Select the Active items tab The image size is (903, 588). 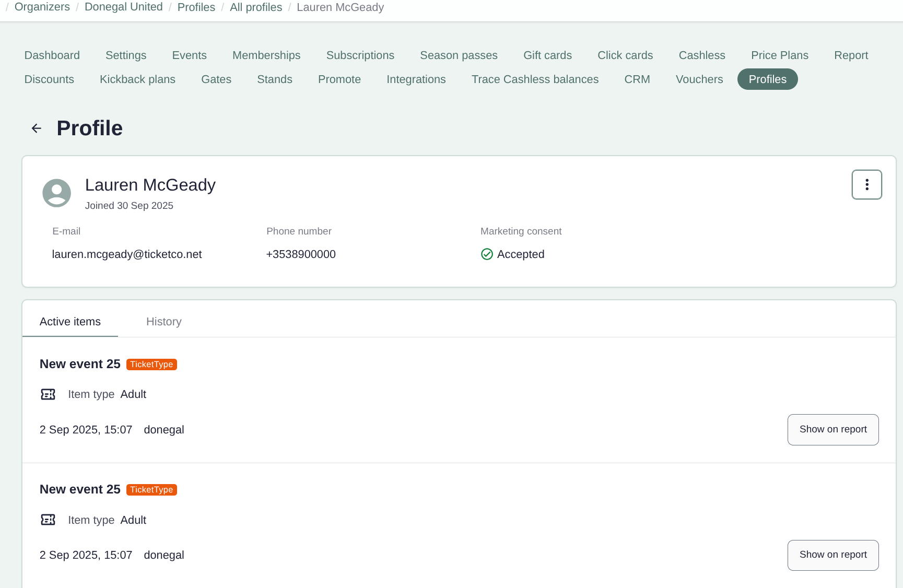(x=70, y=322)
